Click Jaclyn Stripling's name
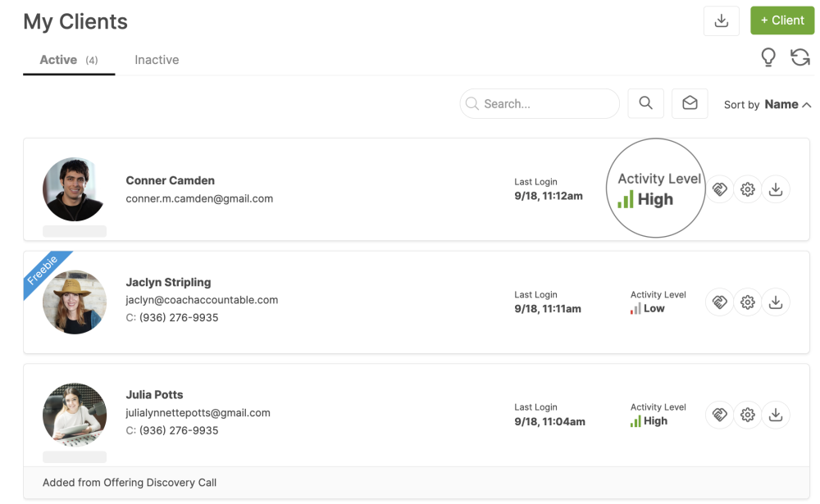820x504 pixels. click(168, 282)
